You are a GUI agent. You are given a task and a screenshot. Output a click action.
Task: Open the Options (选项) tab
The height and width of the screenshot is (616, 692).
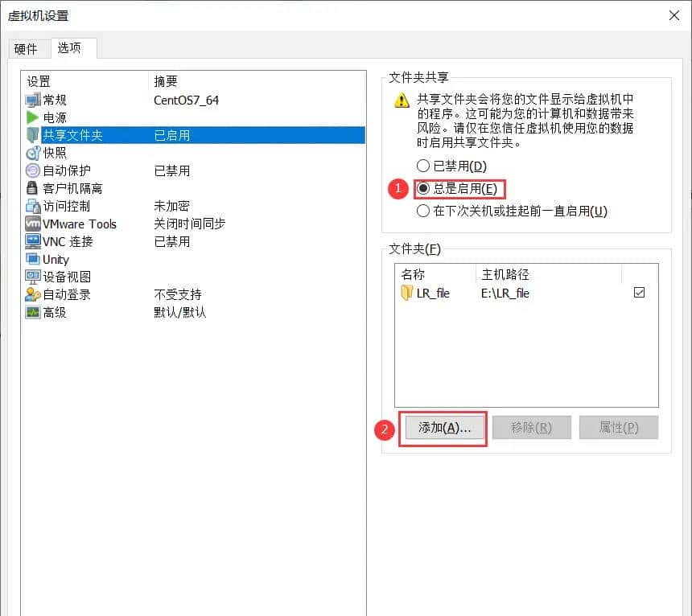point(69,48)
